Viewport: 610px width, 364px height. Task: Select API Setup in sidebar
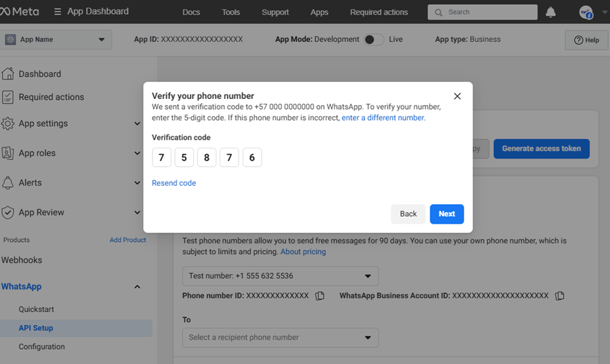click(76, 328)
